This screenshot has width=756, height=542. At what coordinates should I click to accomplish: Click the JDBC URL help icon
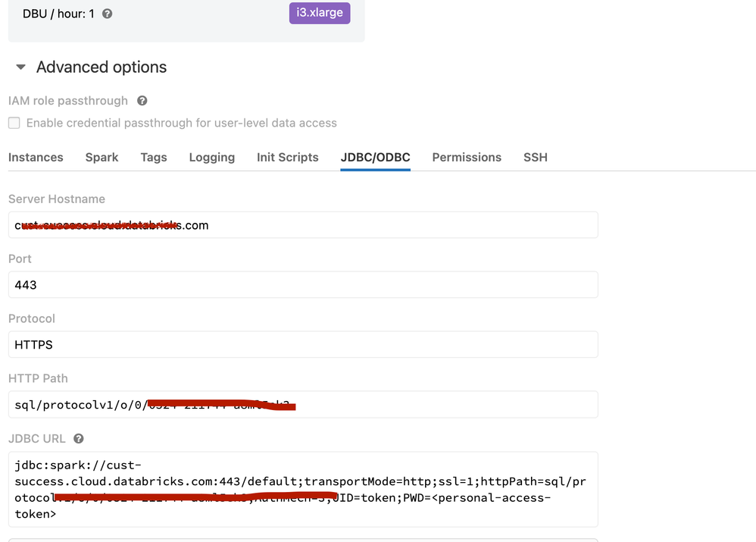pos(79,438)
